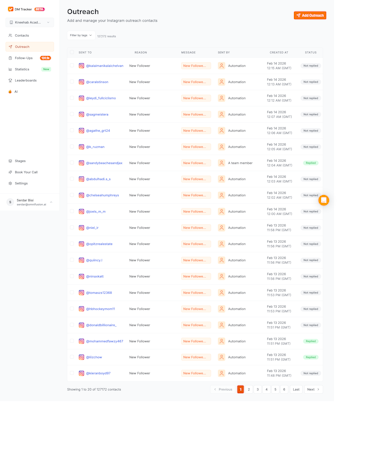Click the Statistics chart icon in sidebar

coord(10,69)
